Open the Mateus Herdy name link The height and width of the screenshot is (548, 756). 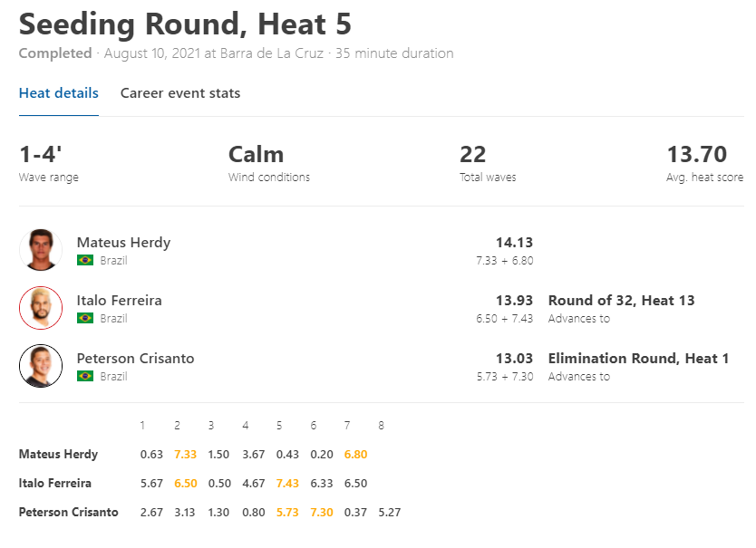point(123,243)
